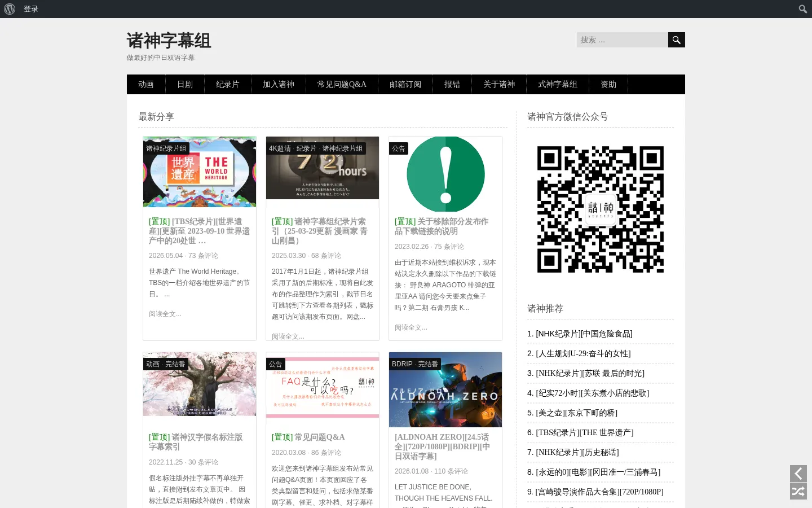This screenshot has width=812, height=508.
Task: Open the 日剧 menu item
Action: [185, 84]
